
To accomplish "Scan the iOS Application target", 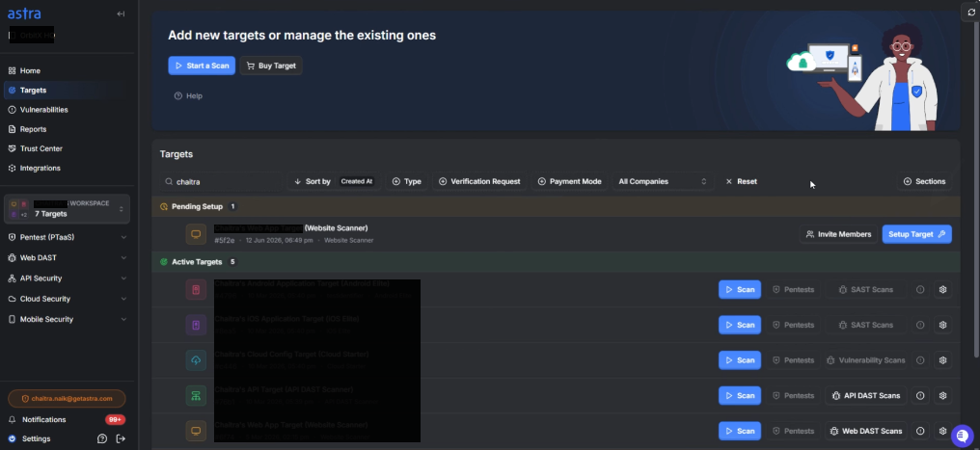I will click(x=740, y=325).
